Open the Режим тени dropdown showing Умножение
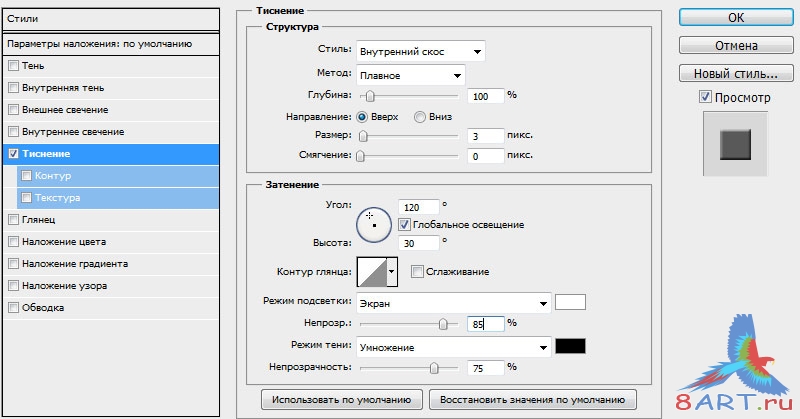800x419 pixels. click(x=454, y=348)
